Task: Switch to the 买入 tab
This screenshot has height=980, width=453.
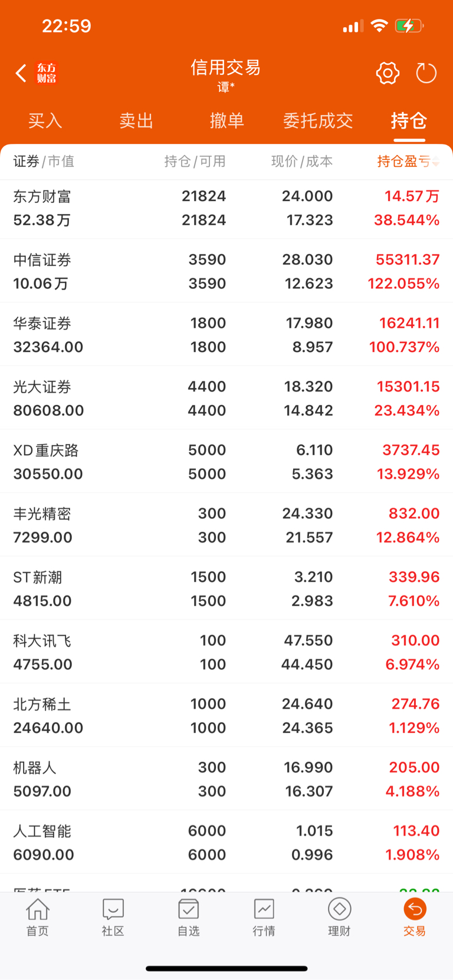Action: coord(45,121)
